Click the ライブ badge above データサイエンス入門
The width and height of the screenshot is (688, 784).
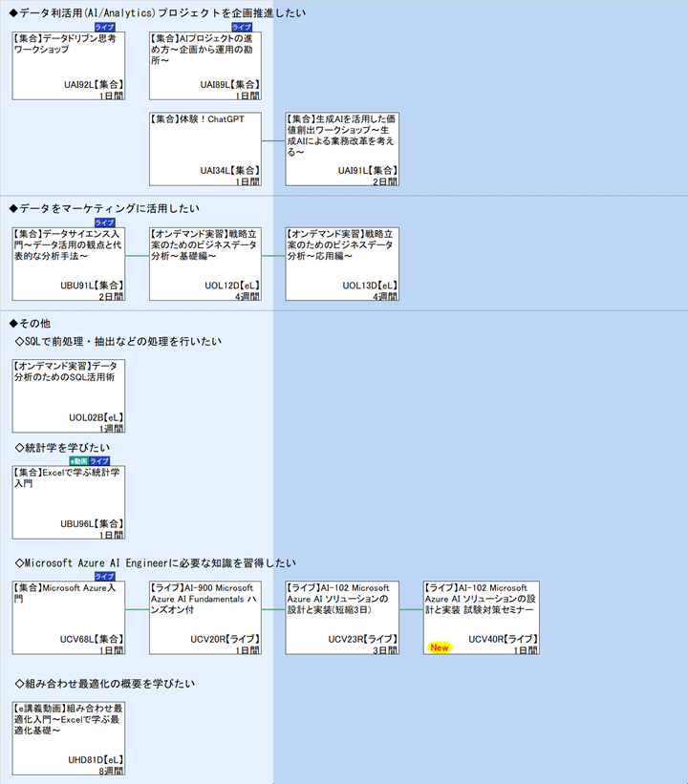[104, 222]
